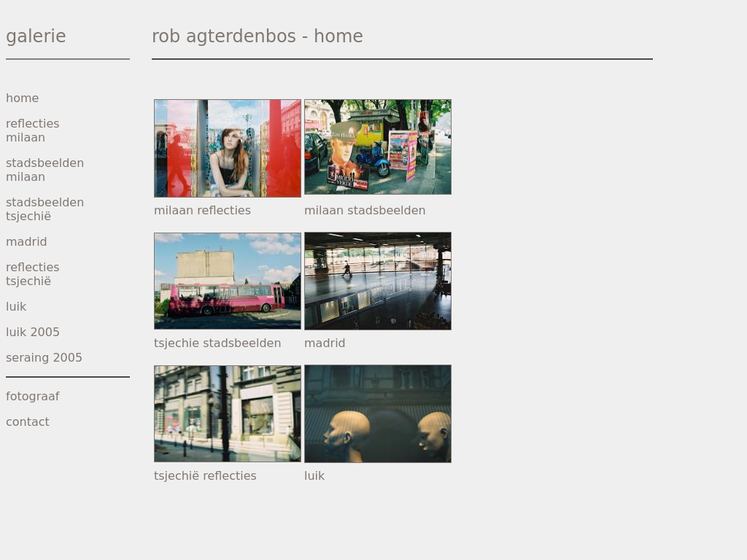
Task: Open the madrid sidebar link
Action: point(26,242)
